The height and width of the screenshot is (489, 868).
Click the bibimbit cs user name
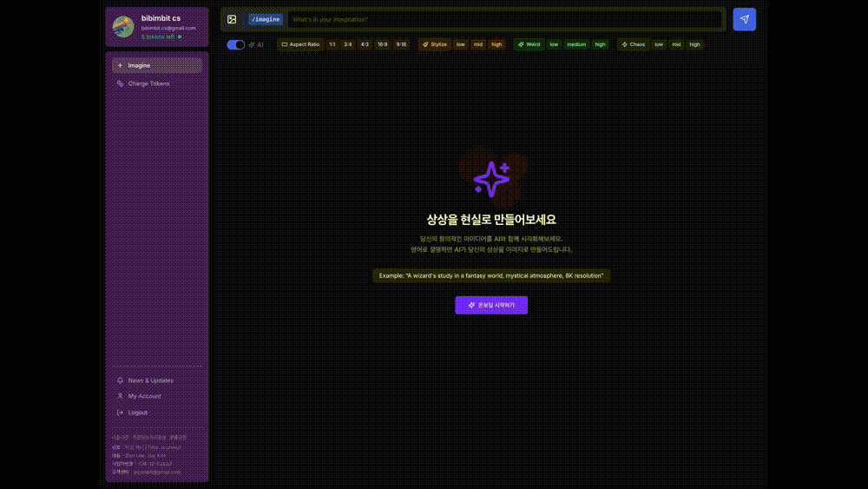[161, 18]
